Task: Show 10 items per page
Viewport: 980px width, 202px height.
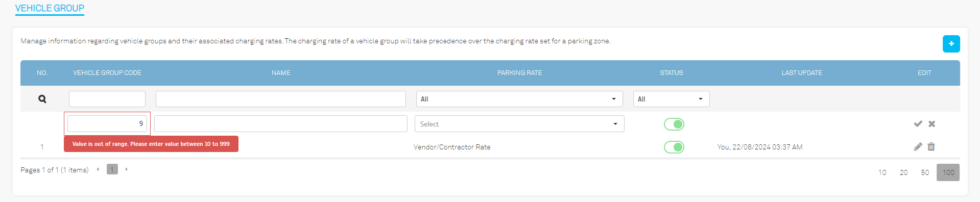Action: [x=882, y=172]
